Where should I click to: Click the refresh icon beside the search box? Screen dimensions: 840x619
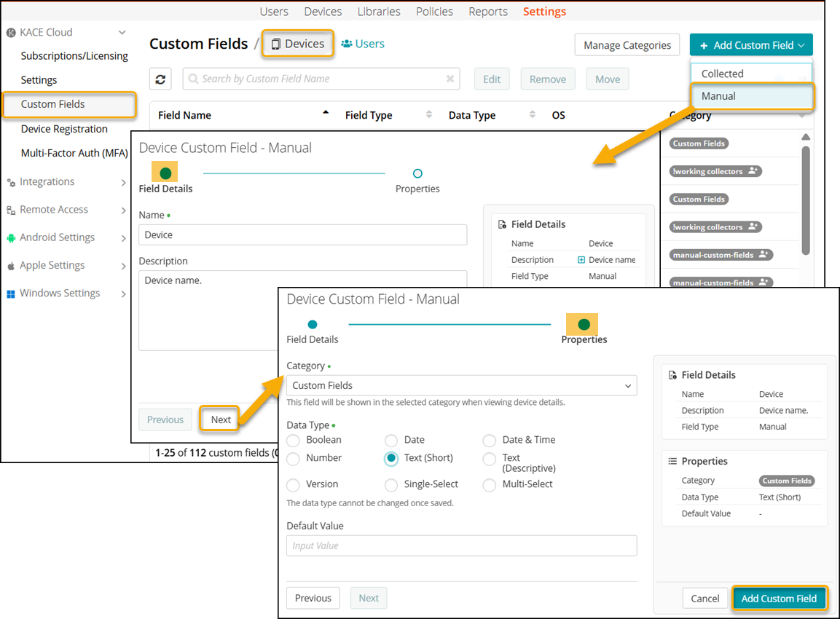coord(160,79)
